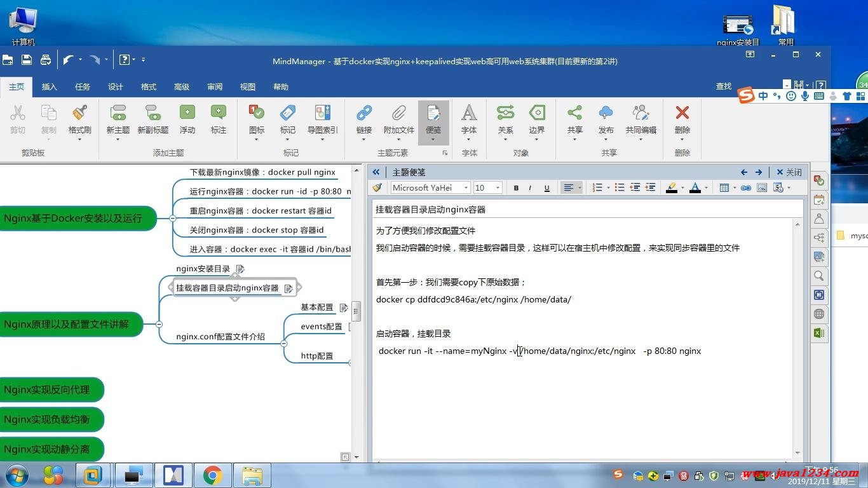The height and width of the screenshot is (488, 868).
Task: Start 共同编辑 co-editing
Action: click(x=641, y=119)
